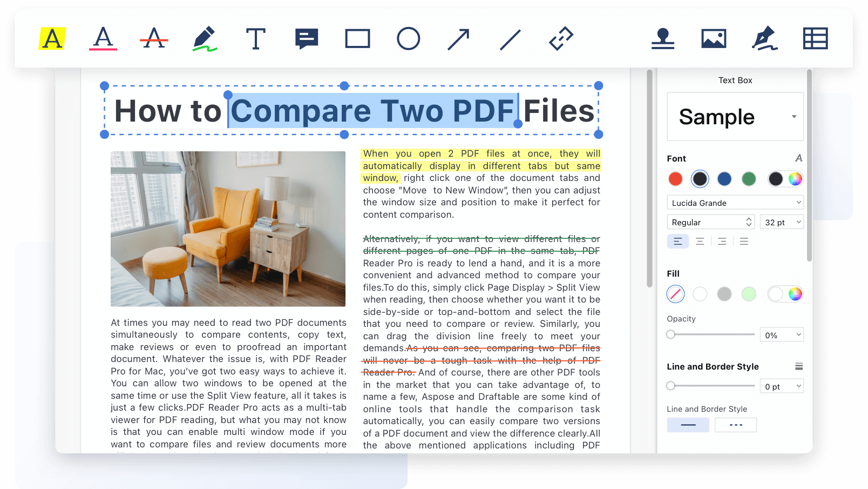Pick the freehand Pen drawing tool
The width and height of the screenshot is (868, 489).
pos(205,39)
